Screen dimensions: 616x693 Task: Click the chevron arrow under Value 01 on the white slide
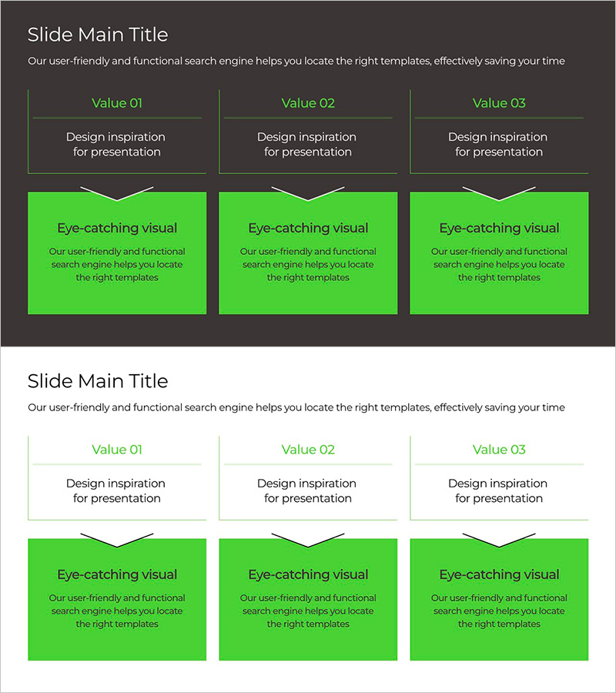tap(117, 541)
